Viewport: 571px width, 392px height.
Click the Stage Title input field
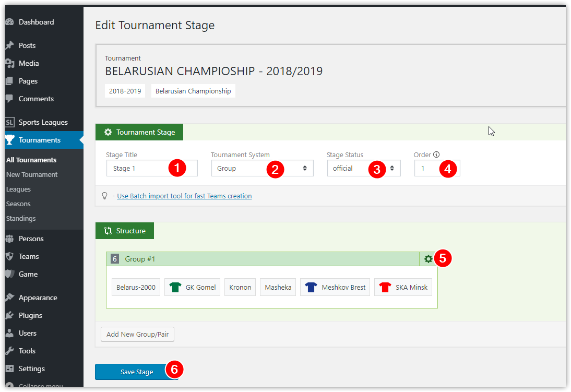(x=152, y=168)
